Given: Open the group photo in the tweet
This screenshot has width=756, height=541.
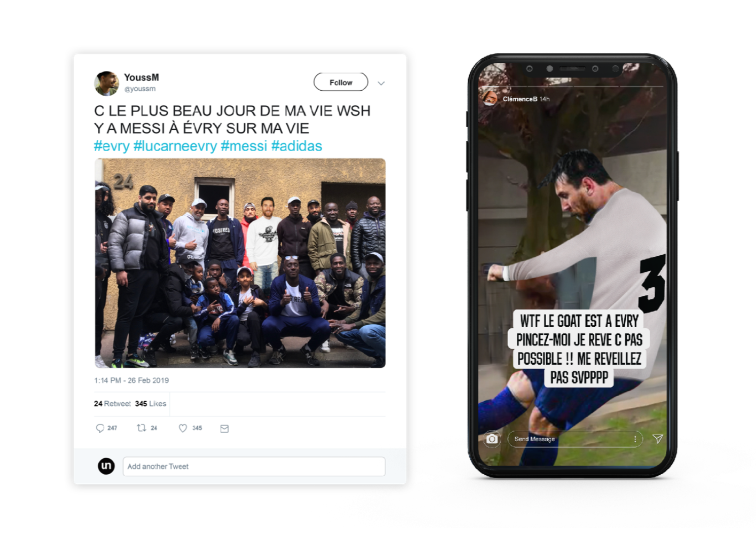Looking at the screenshot, I should point(240,263).
